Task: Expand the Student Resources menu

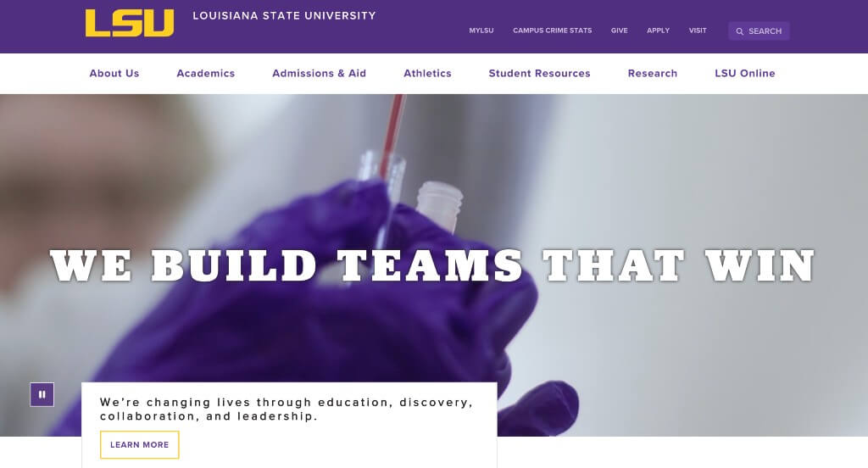Action: 539,73
